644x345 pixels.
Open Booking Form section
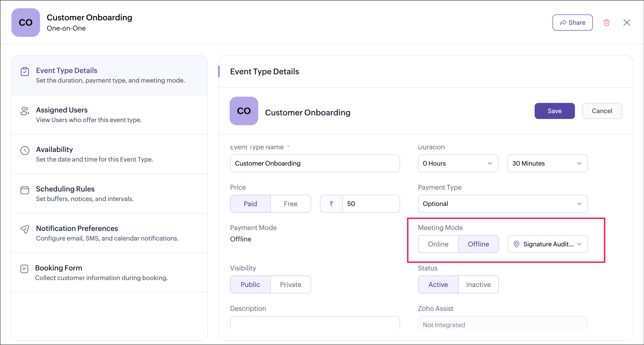click(x=109, y=272)
